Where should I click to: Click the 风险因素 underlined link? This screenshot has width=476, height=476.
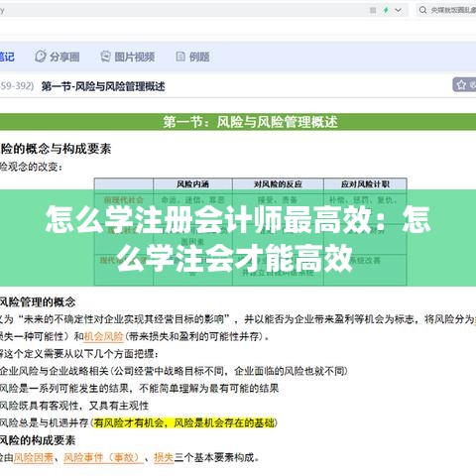click(x=34, y=457)
